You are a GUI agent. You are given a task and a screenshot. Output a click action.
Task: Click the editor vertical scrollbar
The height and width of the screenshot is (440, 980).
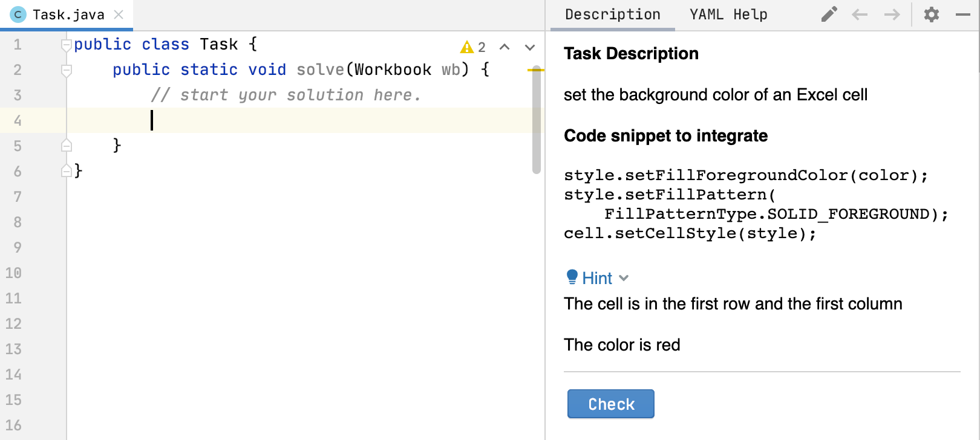tap(537, 121)
